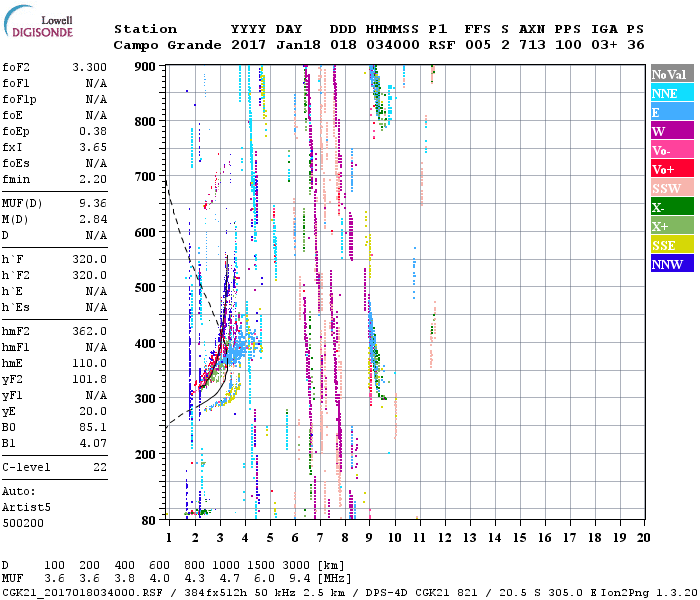
Task: Click the B0 value 85.1
Action: (93, 427)
